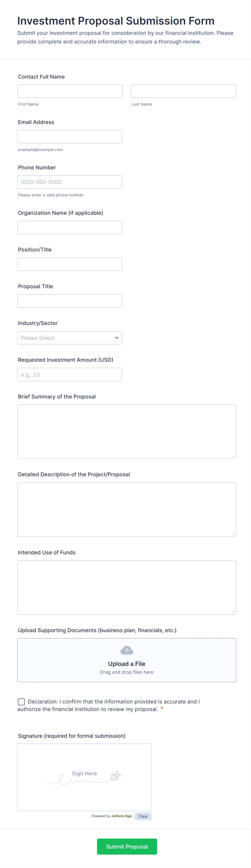Open the Jotform Sign link

point(121,816)
